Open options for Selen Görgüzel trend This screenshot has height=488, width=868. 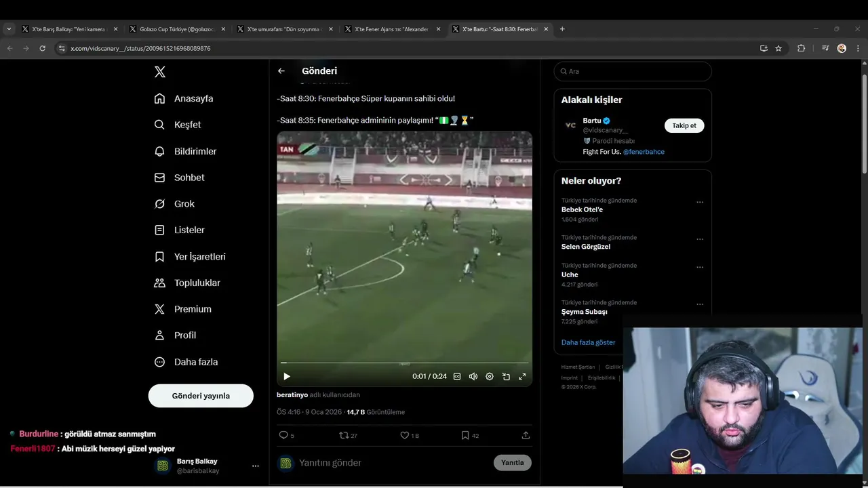[x=700, y=239]
